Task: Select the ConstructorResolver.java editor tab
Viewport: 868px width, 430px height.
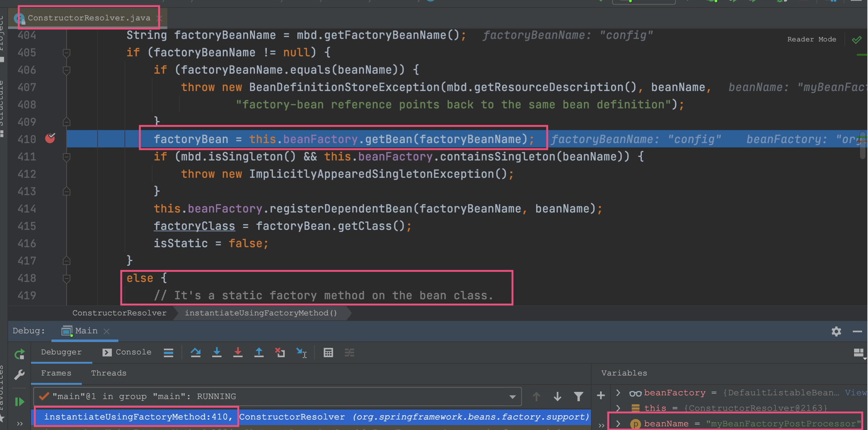Action: pos(89,18)
